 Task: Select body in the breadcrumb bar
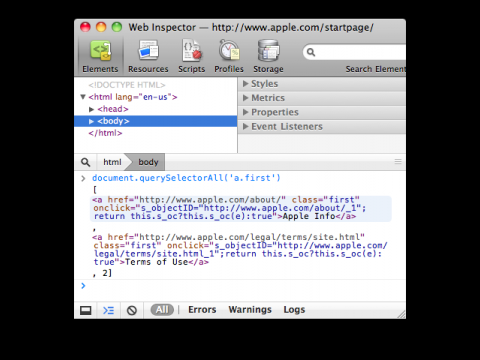(148, 162)
